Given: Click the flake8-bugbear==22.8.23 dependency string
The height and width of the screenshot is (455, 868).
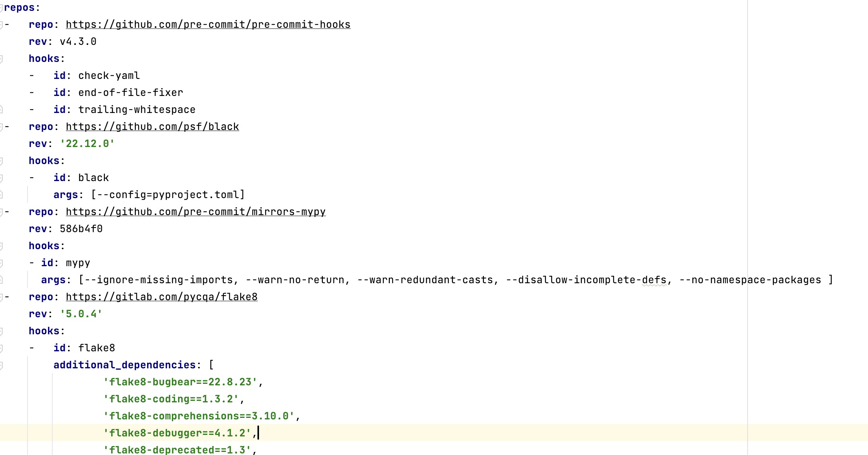Looking at the screenshot, I should pos(180,382).
